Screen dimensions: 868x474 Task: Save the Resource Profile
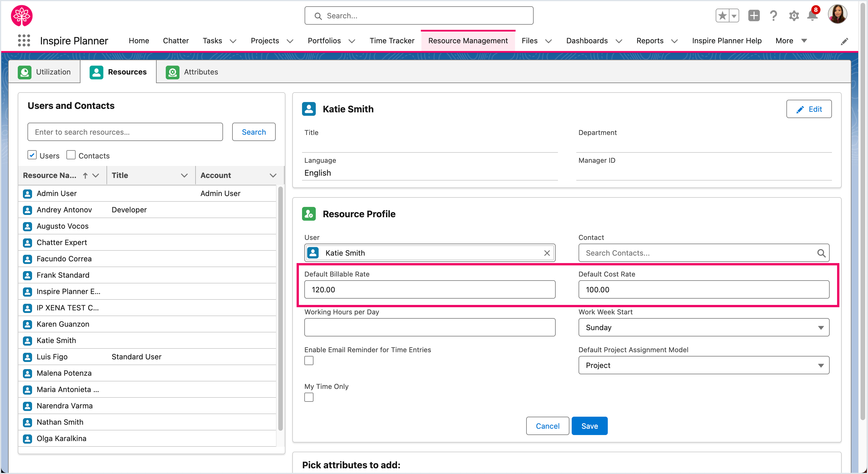point(589,426)
